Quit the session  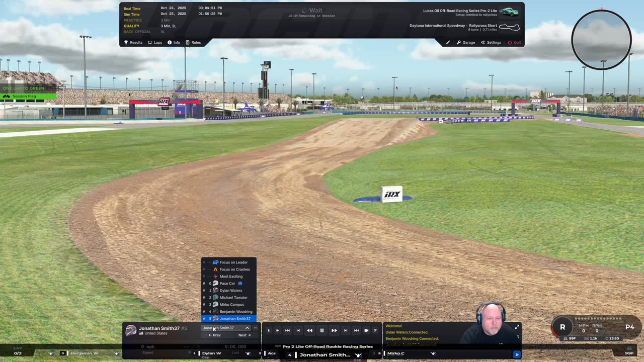(514, 42)
